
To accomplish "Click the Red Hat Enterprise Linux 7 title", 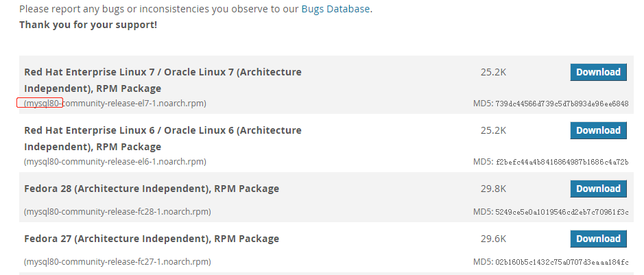I will (163, 80).
